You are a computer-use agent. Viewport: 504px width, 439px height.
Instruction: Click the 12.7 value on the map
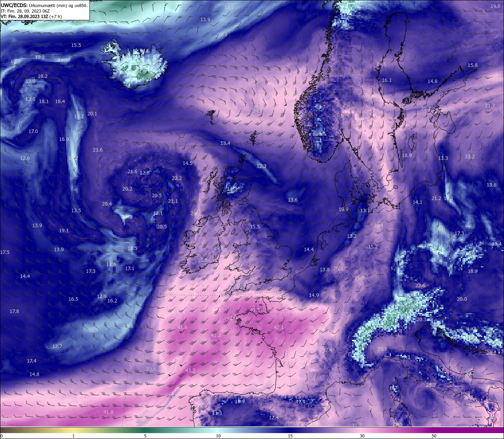pyautogui.click(x=57, y=346)
